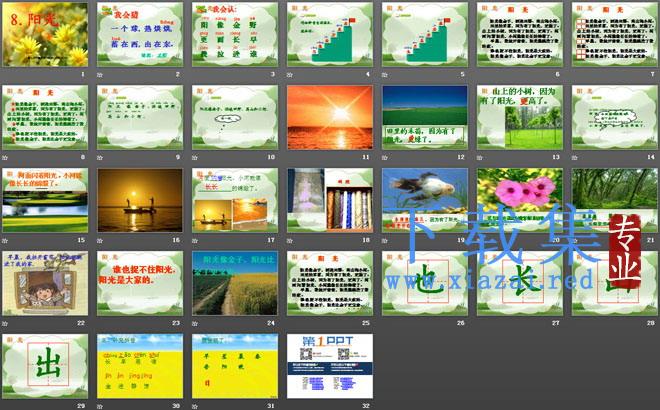The height and width of the screenshot is (410, 660).
Task: Select slide 25 full text slide
Action: (x=330, y=283)
